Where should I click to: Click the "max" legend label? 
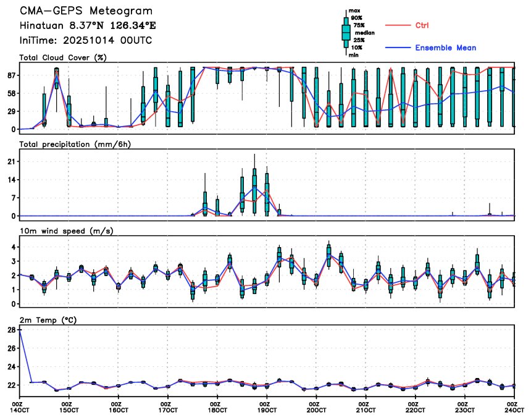click(354, 11)
